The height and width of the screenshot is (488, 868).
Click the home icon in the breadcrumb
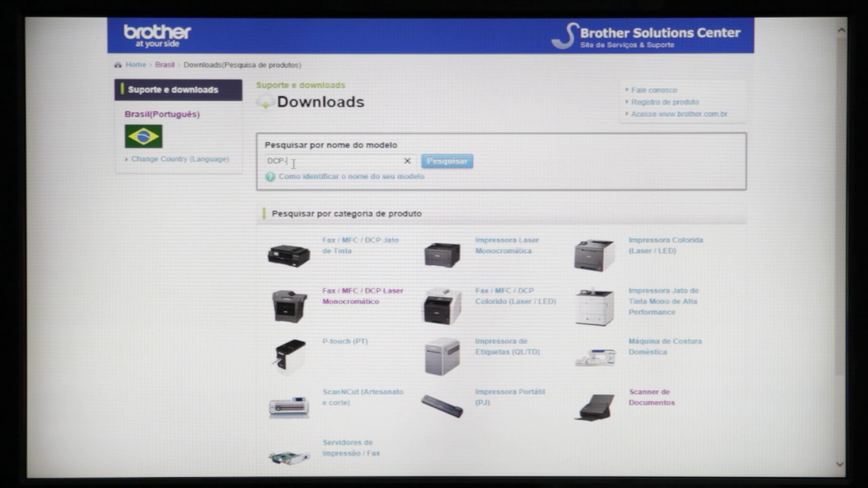pos(118,65)
